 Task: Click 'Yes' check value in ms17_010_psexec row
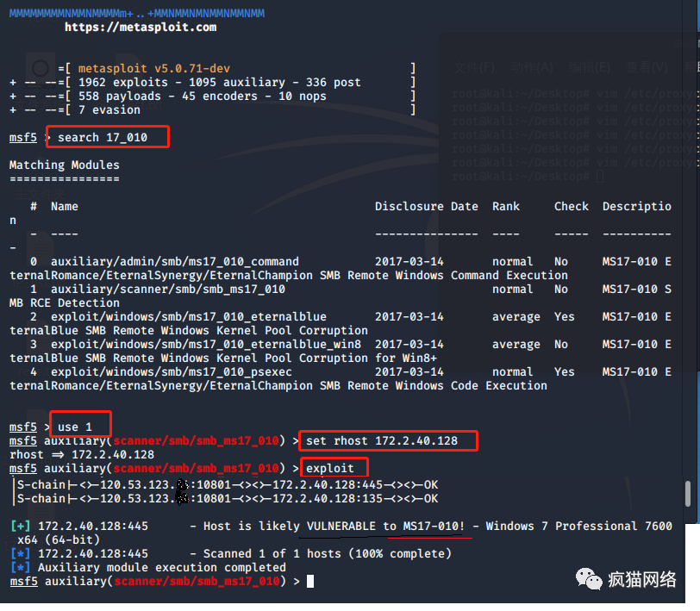(565, 371)
